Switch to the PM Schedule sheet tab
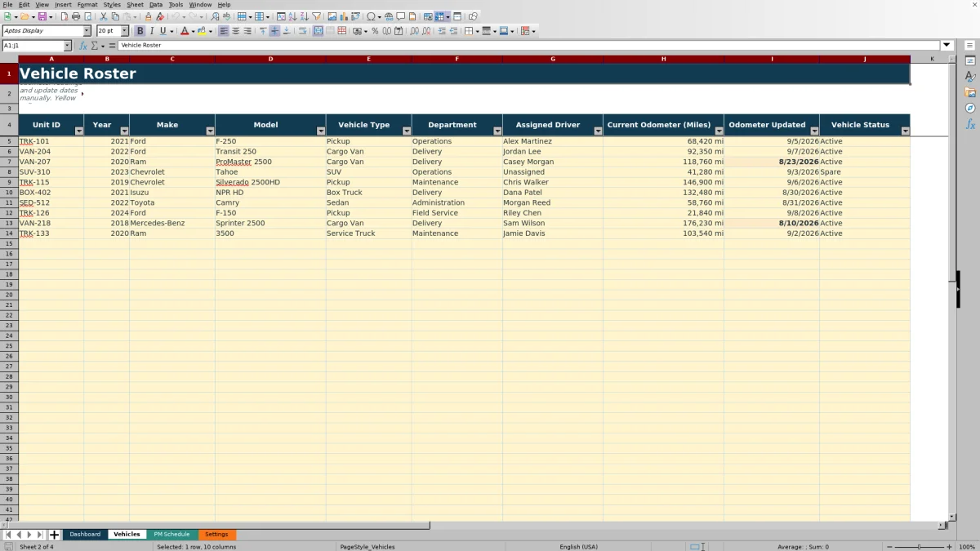The height and width of the screenshot is (551, 980). (x=171, y=535)
